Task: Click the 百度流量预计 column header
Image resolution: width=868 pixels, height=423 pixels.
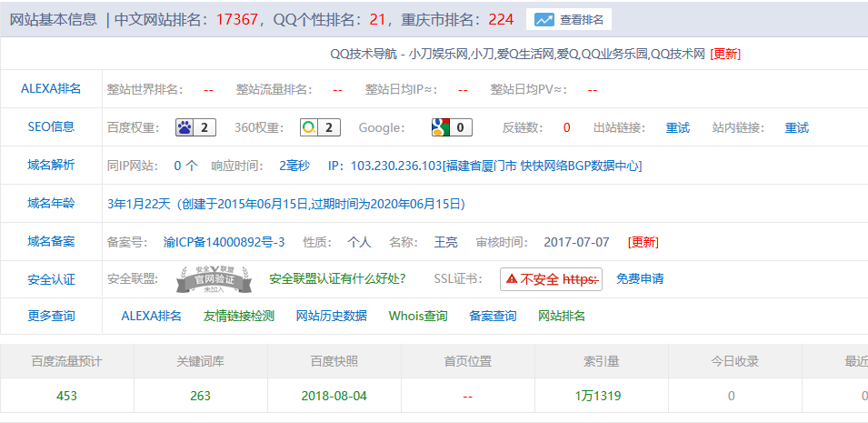Action: [66, 361]
